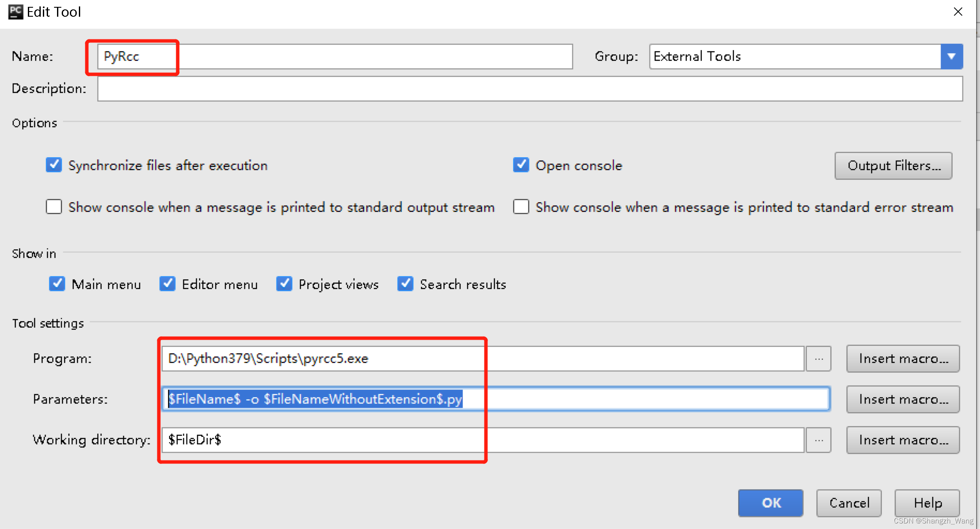The image size is (980, 529).
Task: Click the Working directory field
Action: [x=483, y=440]
